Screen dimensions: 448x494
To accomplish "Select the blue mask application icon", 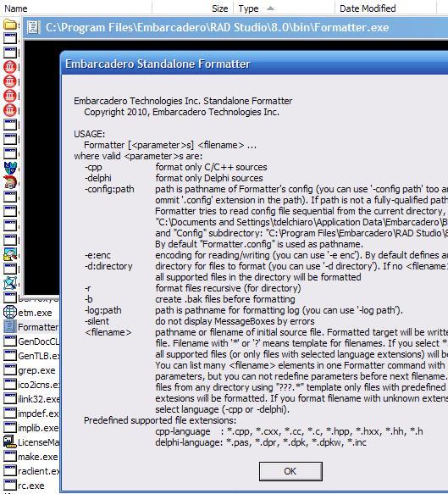I will pyautogui.click(x=10, y=168).
